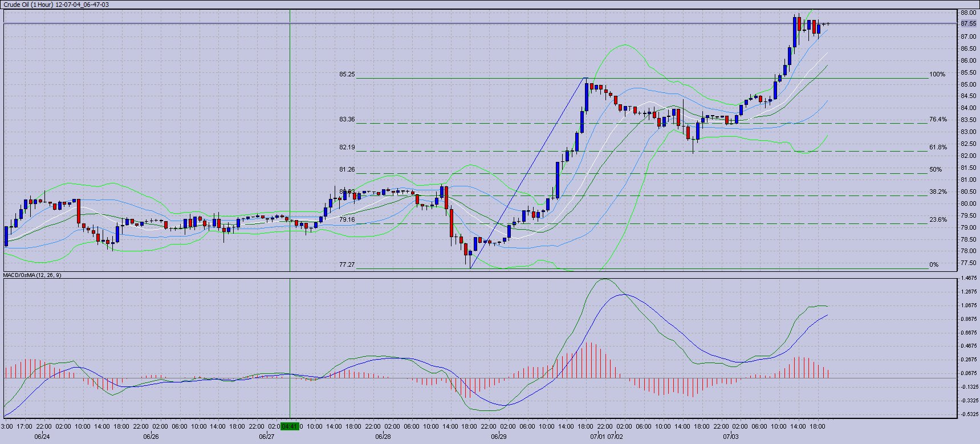Select the Crude Oil (1 Hour) chart title

point(56,5)
